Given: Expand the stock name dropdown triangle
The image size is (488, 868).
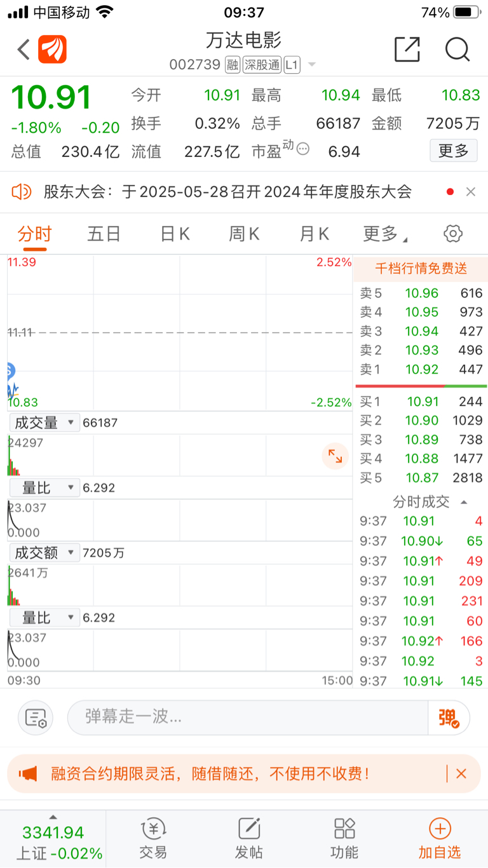Looking at the screenshot, I should [x=311, y=65].
